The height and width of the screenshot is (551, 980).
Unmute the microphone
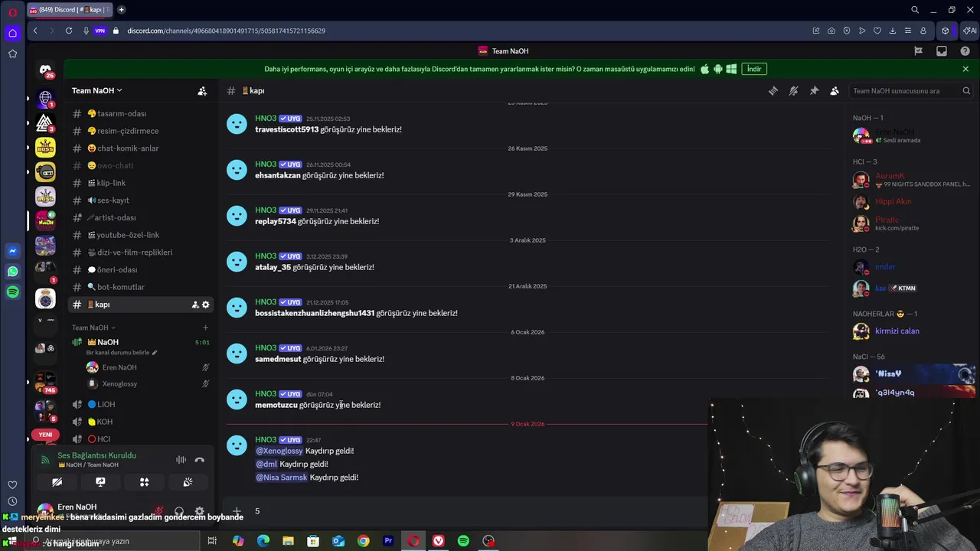158,511
